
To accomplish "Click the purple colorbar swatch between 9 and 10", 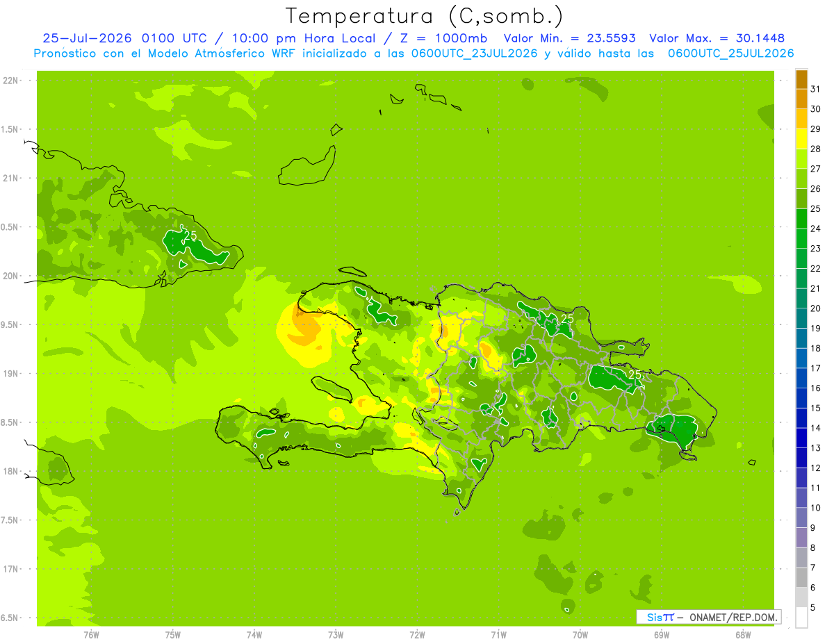I will point(801,518).
